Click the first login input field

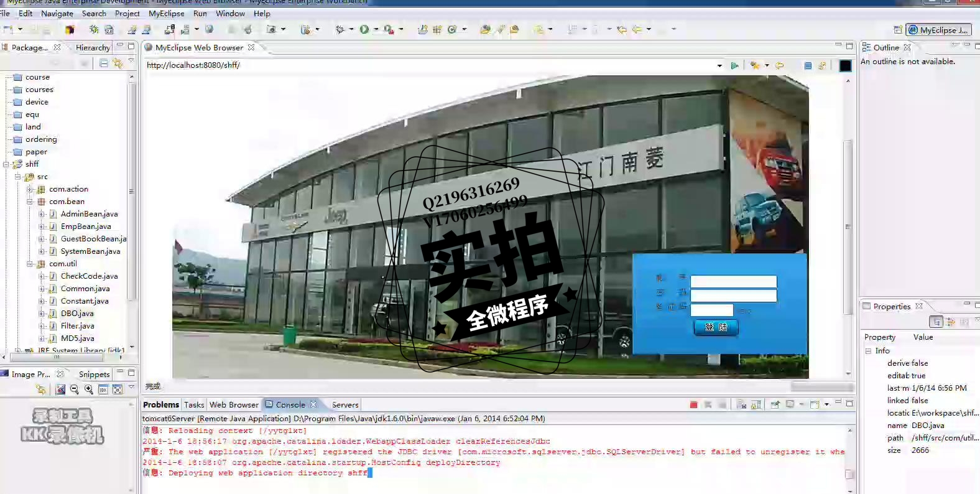(734, 281)
